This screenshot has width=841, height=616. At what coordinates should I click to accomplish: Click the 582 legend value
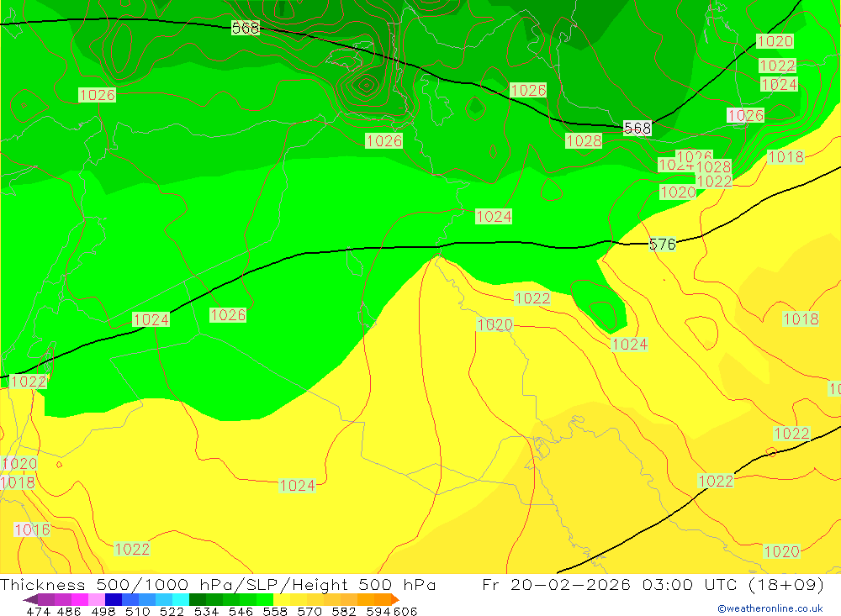(343, 611)
